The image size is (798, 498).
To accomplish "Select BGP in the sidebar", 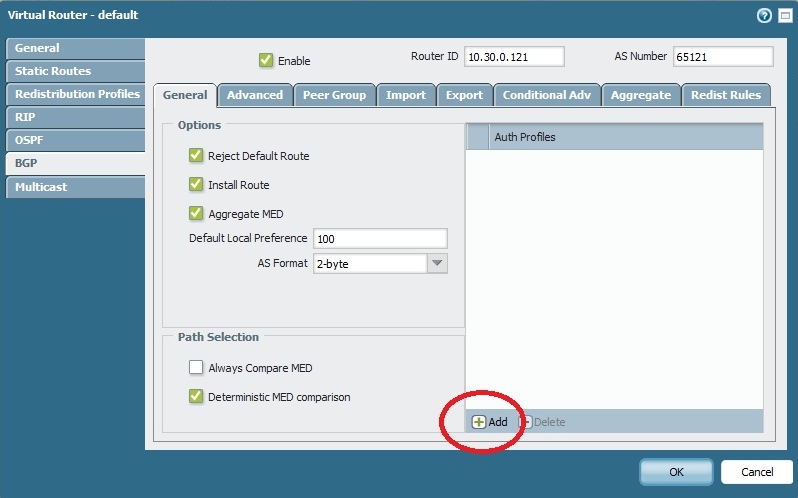I will point(76,163).
